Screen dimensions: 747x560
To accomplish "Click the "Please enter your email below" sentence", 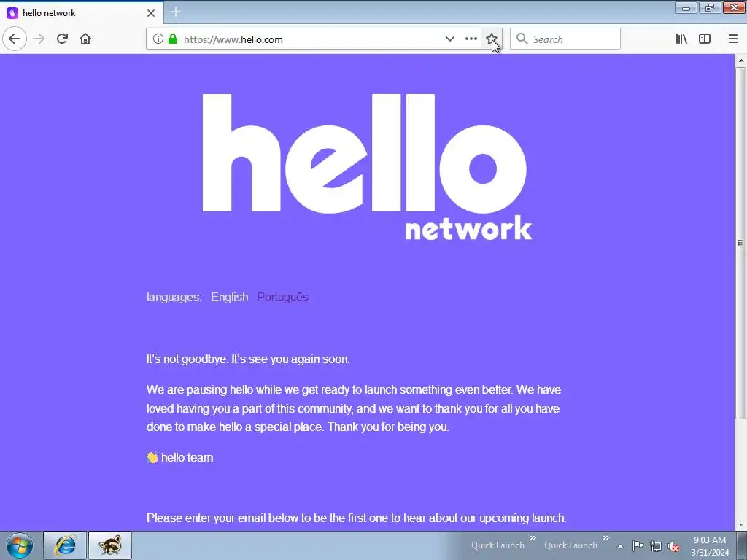I will coord(356,518).
